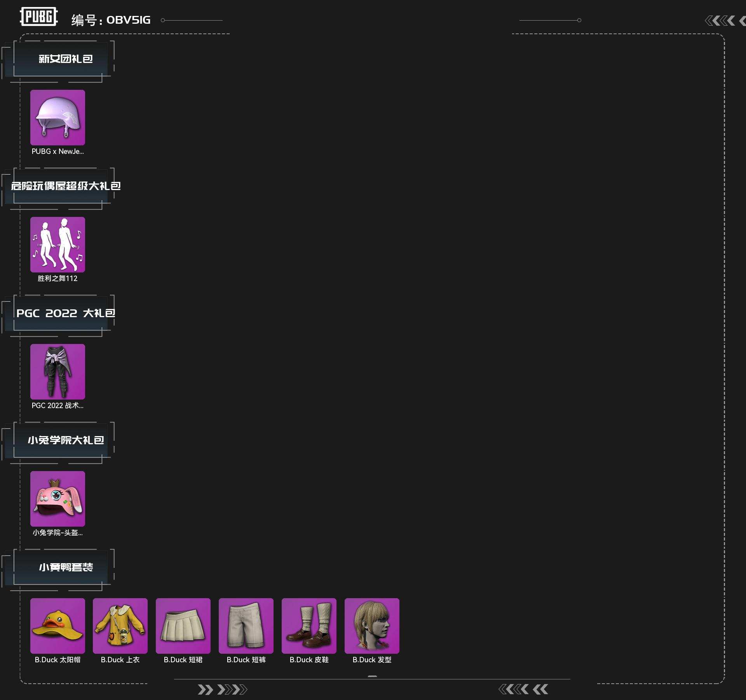The height and width of the screenshot is (700, 746).
Task: Select the B.Duck 皮鞋 shoes icon
Action: click(x=309, y=626)
